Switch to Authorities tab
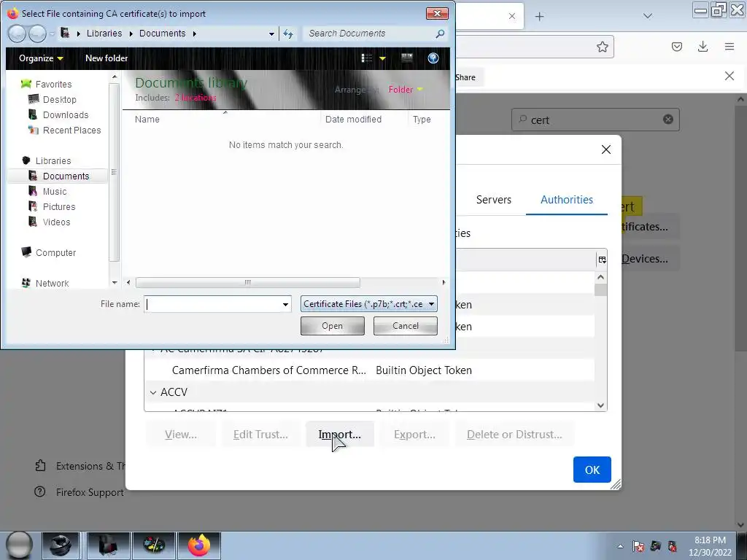747x560 pixels. 566,200
